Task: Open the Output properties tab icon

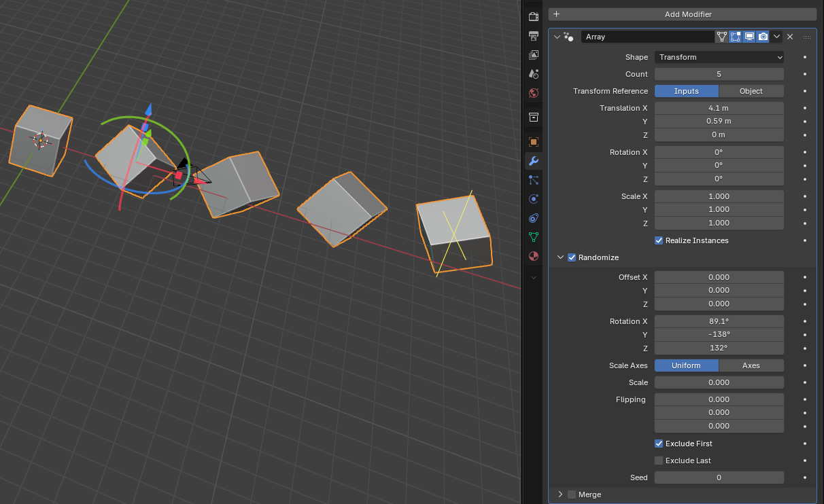Action: pos(534,35)
